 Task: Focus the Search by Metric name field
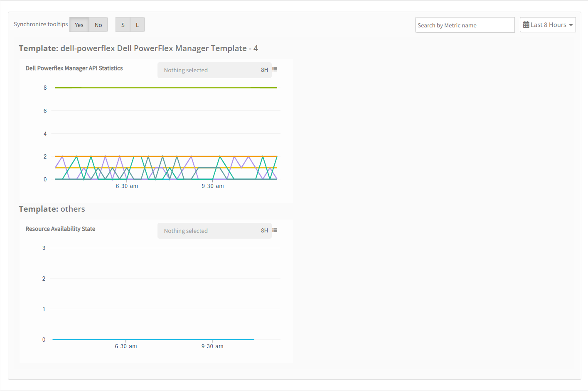pyautogui.click(x=464, y=25)
